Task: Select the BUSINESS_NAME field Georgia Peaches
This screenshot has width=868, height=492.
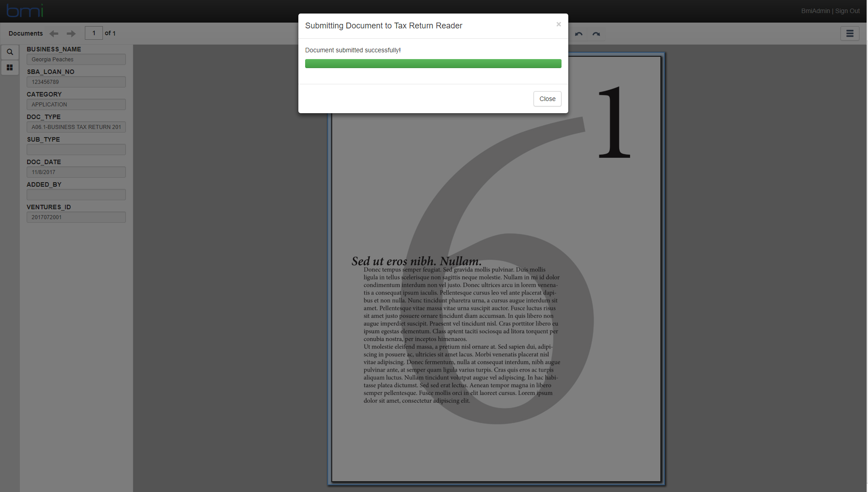Action: [76, 60]
